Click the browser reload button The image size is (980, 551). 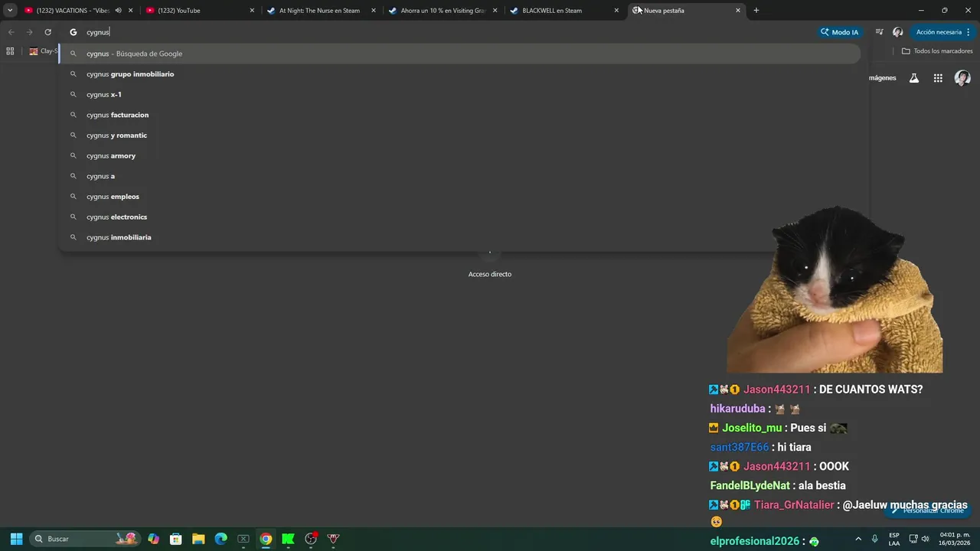click(47, 32)
